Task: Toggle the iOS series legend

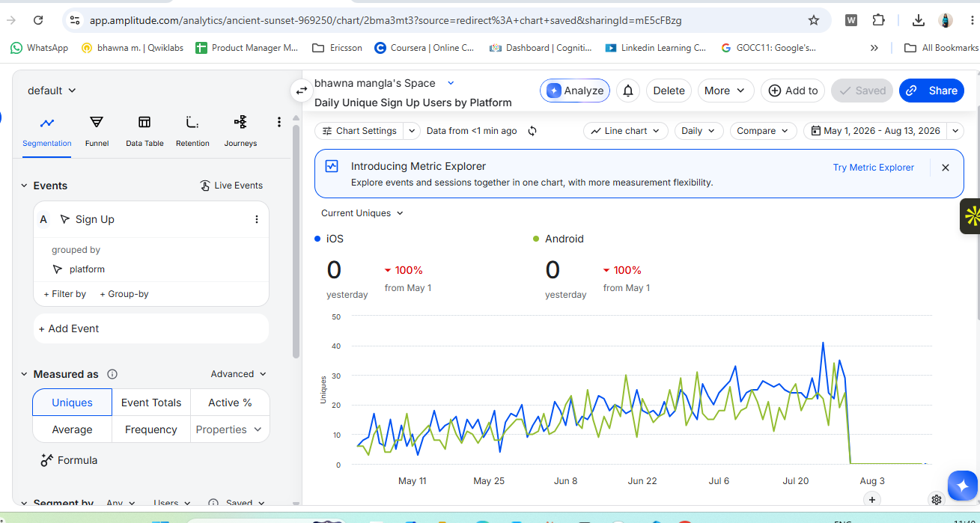Action: click(x=329, y=239)
